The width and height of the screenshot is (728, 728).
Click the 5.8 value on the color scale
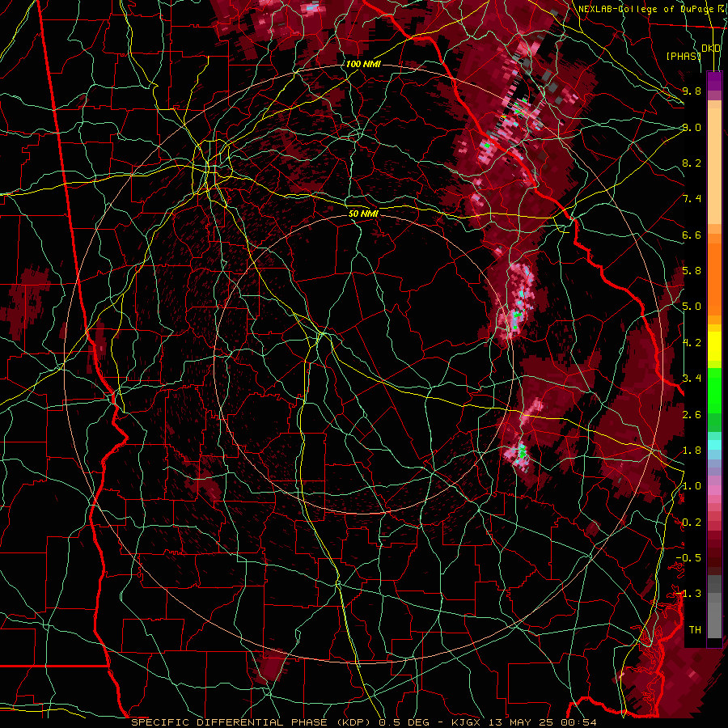click(x=692, y=271)
